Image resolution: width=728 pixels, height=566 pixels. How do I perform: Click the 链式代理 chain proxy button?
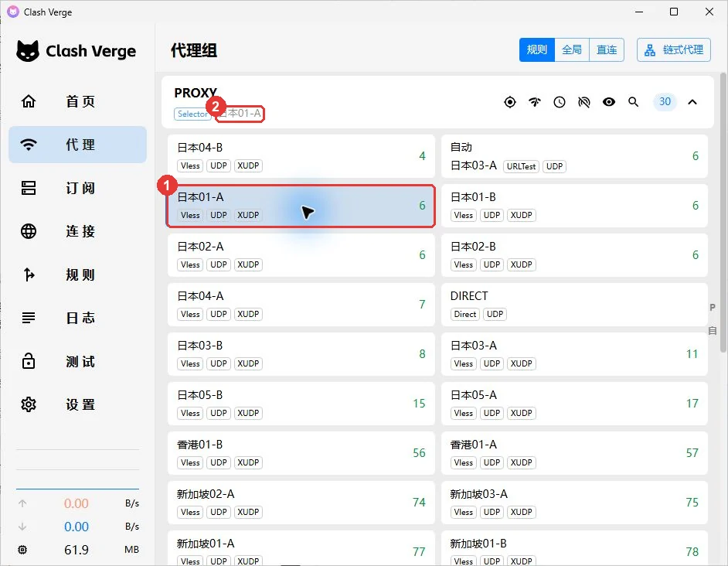674,49
